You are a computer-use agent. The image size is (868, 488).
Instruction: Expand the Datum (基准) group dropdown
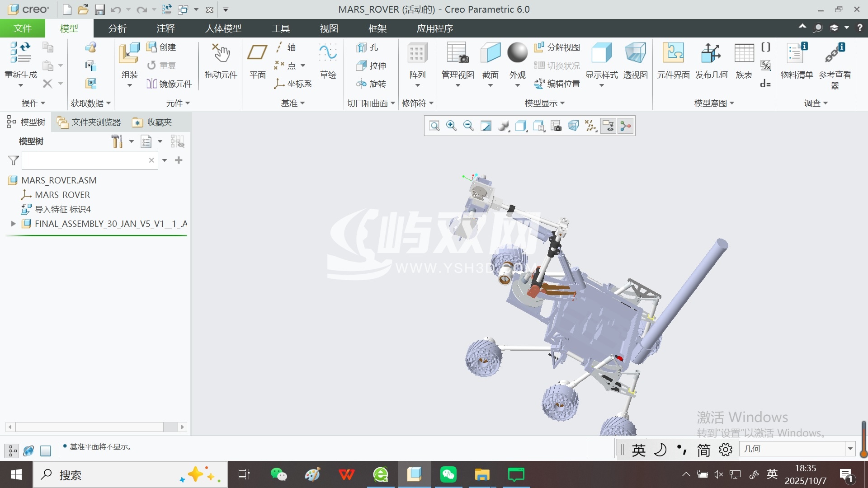(x=293, y=103)
